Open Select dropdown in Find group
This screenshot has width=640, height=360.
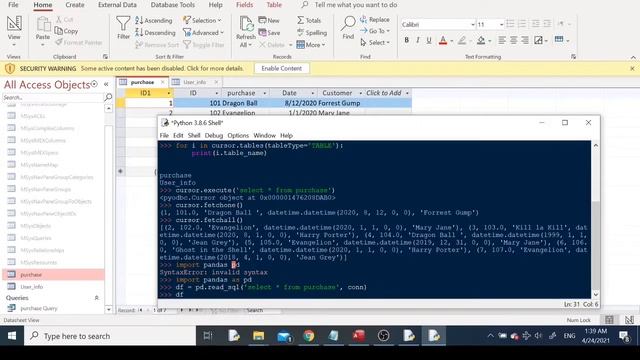click(x=375, y=42)
